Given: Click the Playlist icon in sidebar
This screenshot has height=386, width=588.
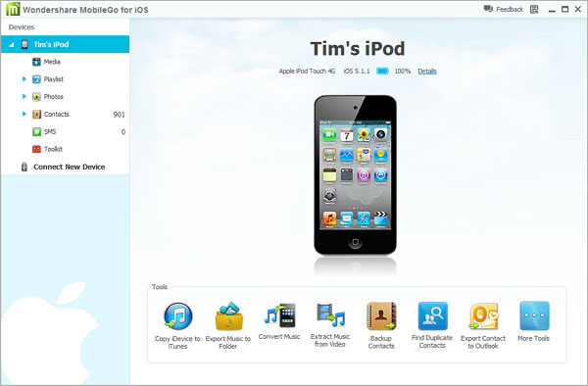Looking at the screenshot, I should [36, 79].
